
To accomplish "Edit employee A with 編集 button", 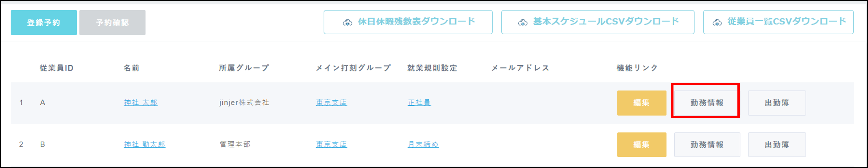I will point(641,103).
